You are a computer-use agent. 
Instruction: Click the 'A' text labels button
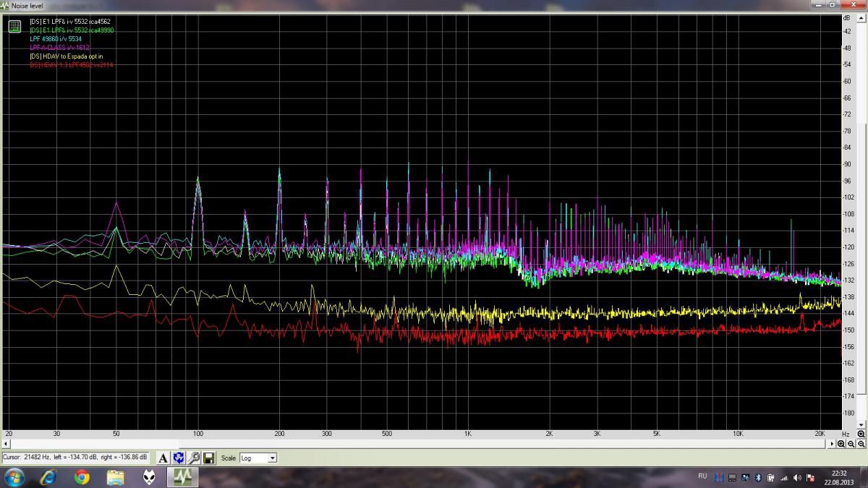(163, 458)
